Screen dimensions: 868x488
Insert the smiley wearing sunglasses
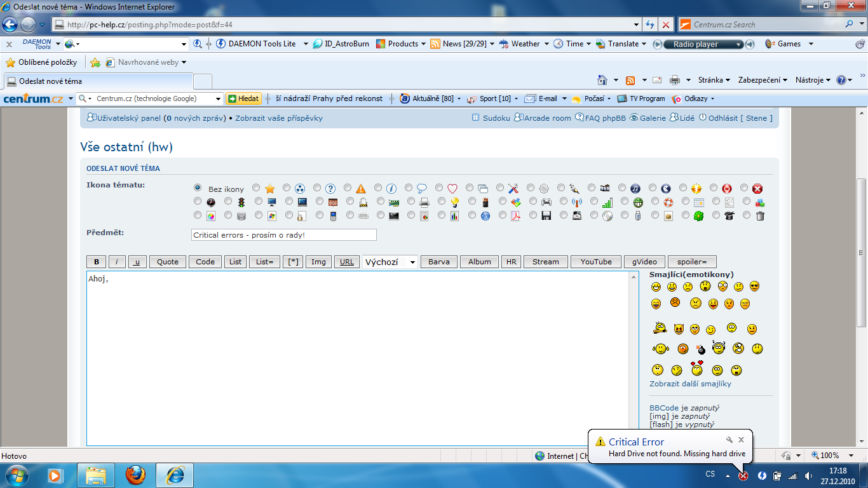tap(754, 286)
